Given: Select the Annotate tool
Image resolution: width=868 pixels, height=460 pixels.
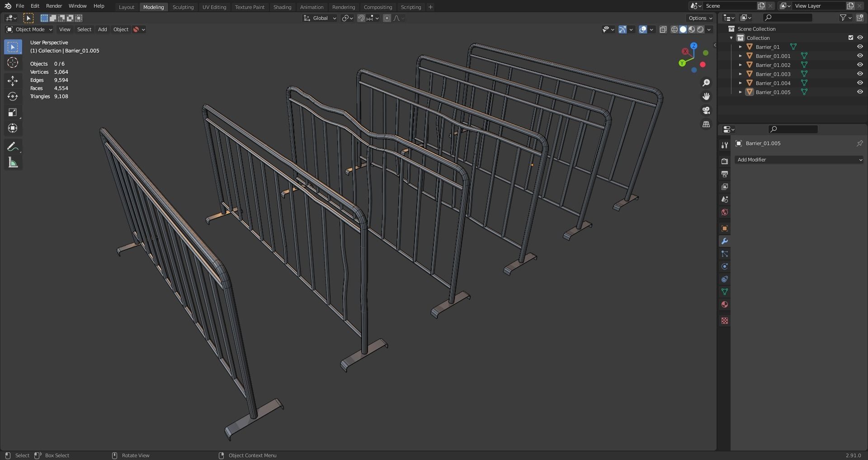Looking at the screenshot, I should 13,147.
